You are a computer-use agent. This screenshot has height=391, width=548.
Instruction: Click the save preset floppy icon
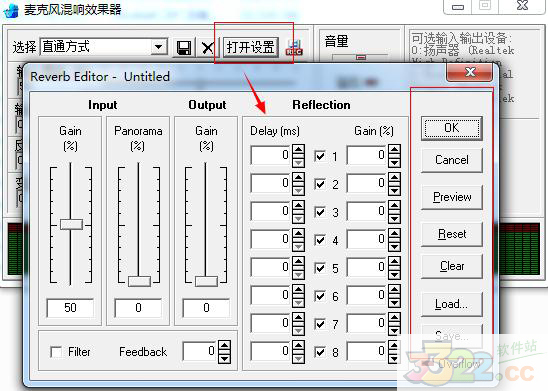point(183,47)
